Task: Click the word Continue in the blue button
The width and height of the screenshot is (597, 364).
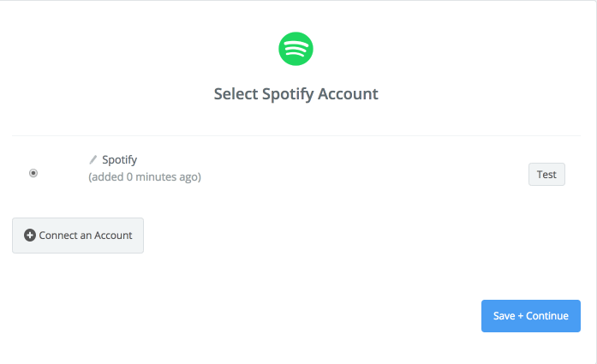Action: [x=547, y=316]
